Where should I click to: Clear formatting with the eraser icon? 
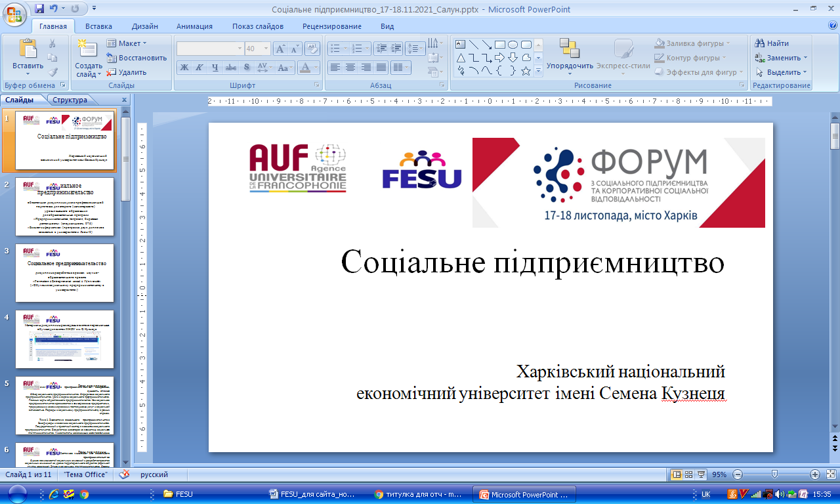coord(312,49)
